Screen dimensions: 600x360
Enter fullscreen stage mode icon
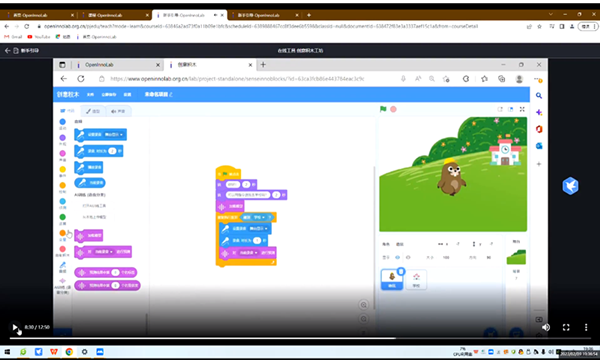point(522,109)
